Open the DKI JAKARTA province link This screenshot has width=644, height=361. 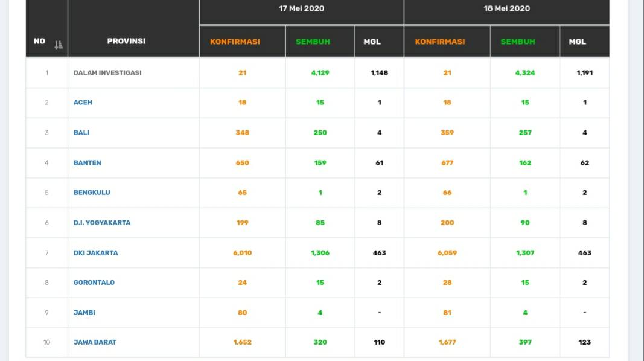[x=95, y=253]
